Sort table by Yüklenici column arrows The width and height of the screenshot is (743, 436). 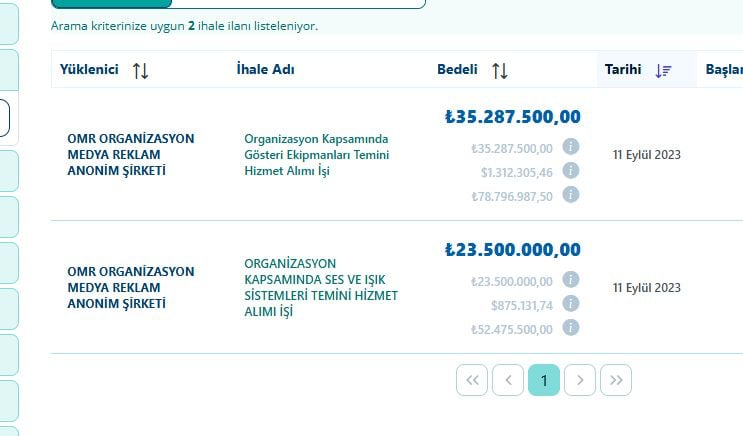point(140,70)
